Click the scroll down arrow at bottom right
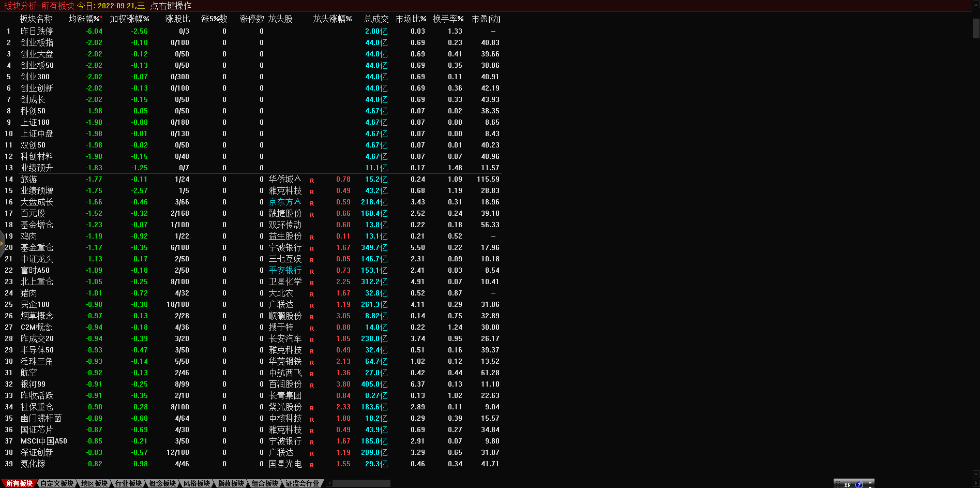The image size is (980, 488). [976, 474]
